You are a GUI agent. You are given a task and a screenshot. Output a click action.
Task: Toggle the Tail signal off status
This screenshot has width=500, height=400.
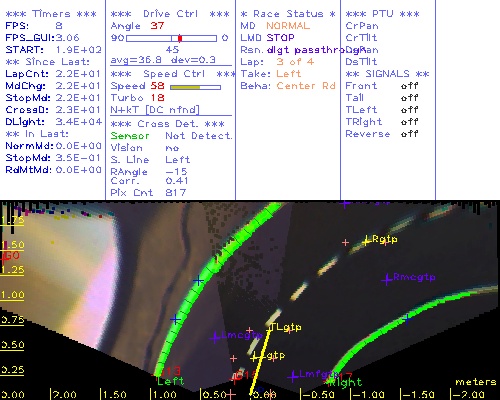(409, 98)
